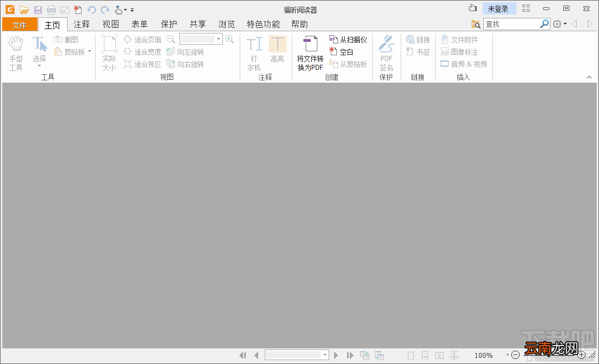Click the 链接 link tool
This screenshot has height=364, width=599.
point(418,39)
